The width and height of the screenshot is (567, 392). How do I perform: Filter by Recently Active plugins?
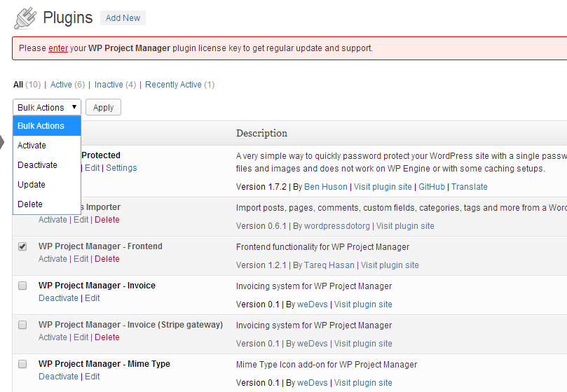pos(173,85)
